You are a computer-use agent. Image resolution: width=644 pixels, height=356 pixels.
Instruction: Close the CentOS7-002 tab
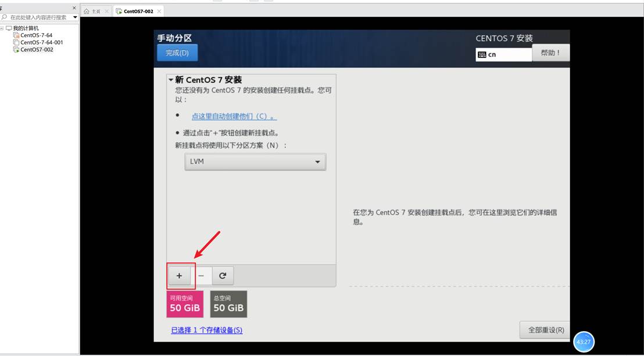(x=159, y=12)
